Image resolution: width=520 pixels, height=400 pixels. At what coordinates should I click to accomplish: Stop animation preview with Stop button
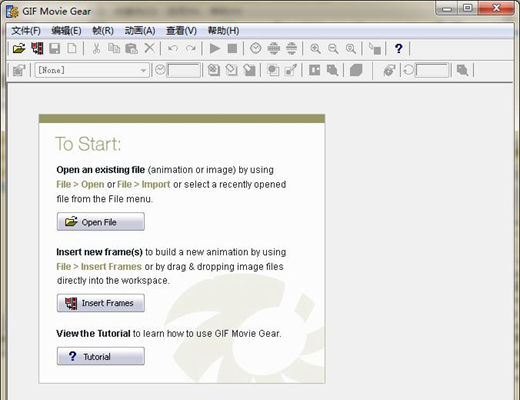pos(232,49)
